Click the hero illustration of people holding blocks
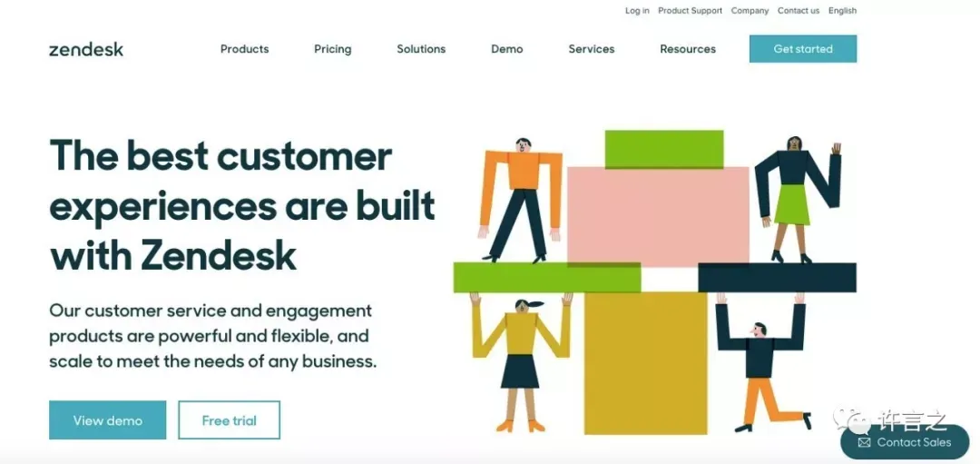This screenshot has width=980, height=464. (x=654, y=282)
